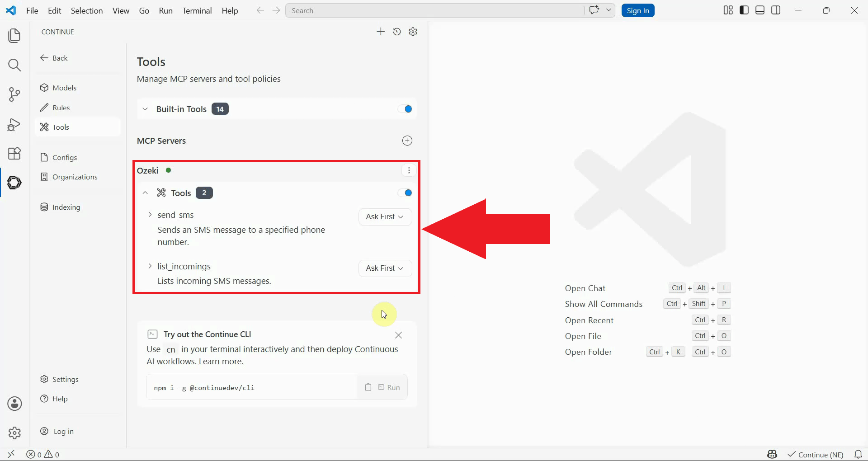Click Log in to Continue
The image size is (868, 461).
click(78, 431)
